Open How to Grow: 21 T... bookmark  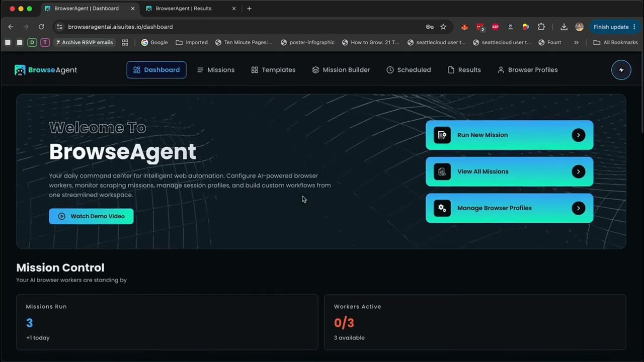click(x=370, y=42)
